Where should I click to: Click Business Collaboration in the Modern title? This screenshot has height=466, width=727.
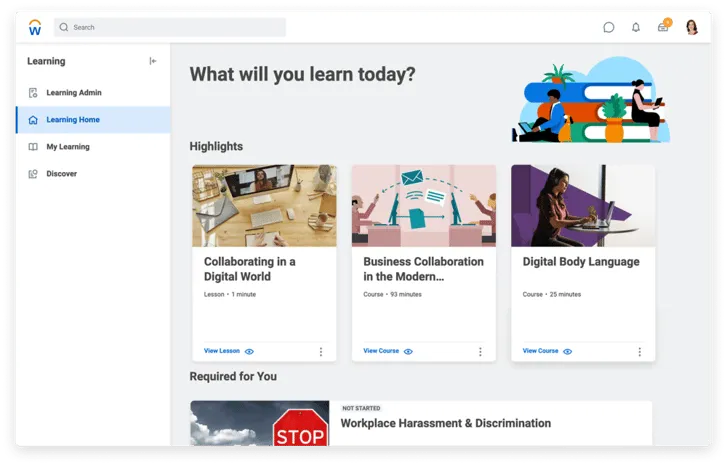pyautogui.click(x=423, y=269)
